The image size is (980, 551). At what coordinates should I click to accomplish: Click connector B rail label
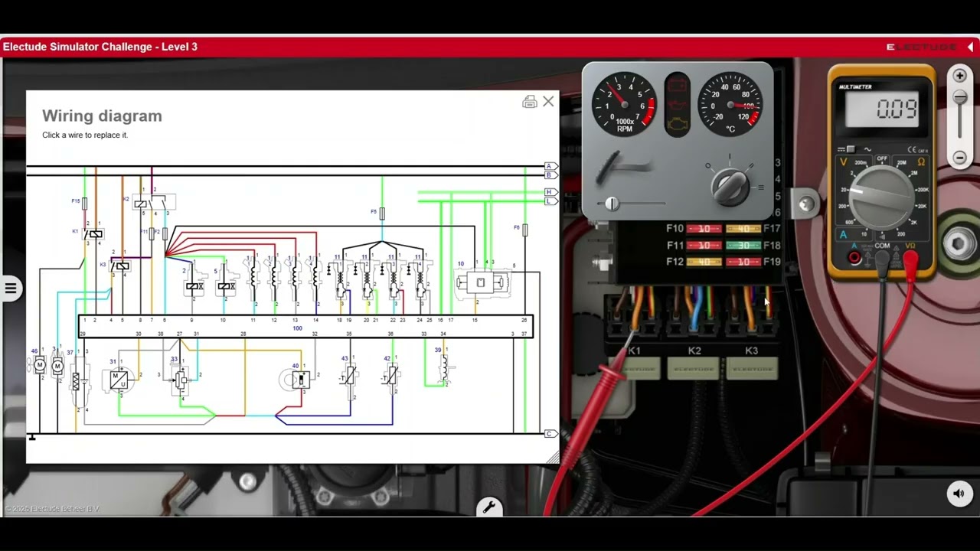550,175
